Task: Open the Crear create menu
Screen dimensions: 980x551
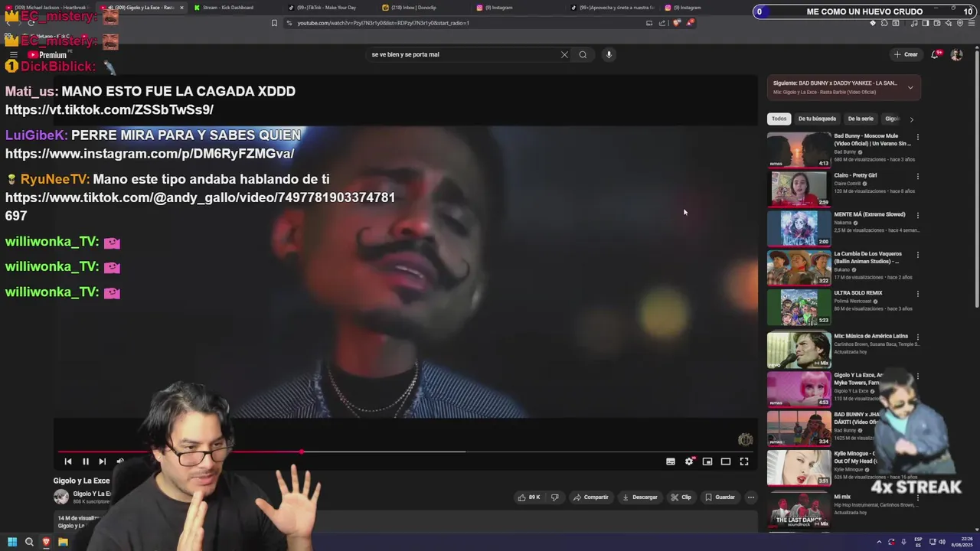Action: (906, 54)
